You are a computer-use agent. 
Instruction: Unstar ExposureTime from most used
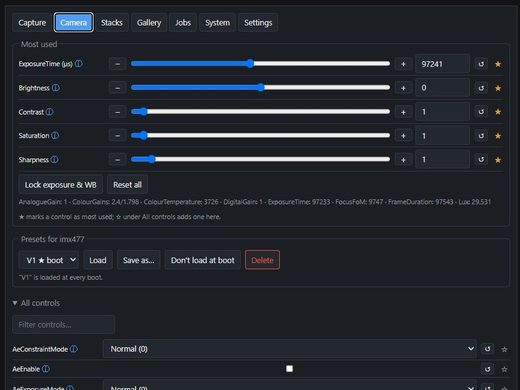tap(498, 64)
